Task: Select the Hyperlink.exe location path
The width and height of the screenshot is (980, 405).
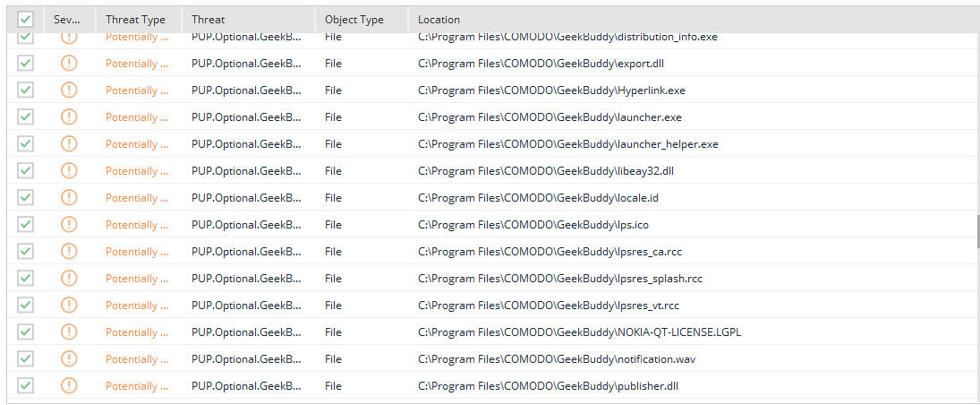Action: 552,90
